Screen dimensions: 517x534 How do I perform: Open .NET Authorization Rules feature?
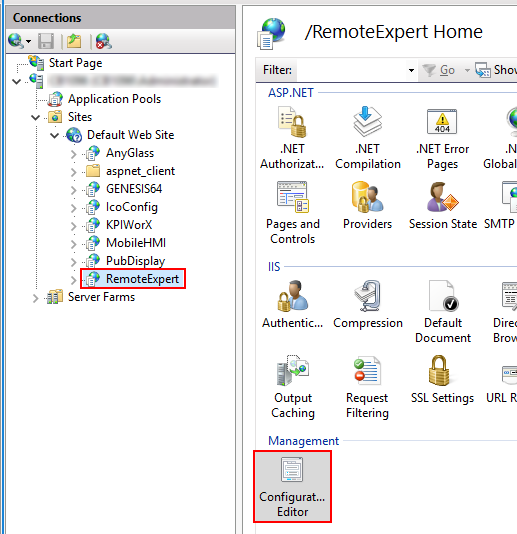tap(292, 138)
